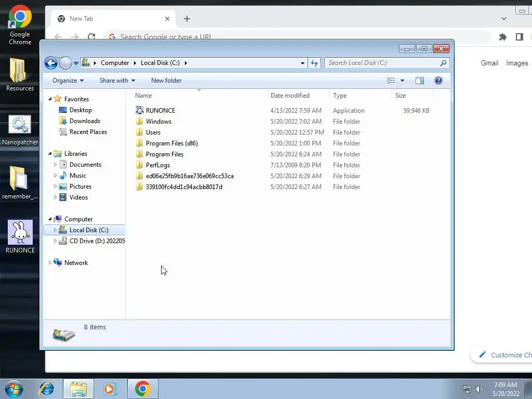Select Network in navigation pane

pyautogui.click(x=76, y=262)
